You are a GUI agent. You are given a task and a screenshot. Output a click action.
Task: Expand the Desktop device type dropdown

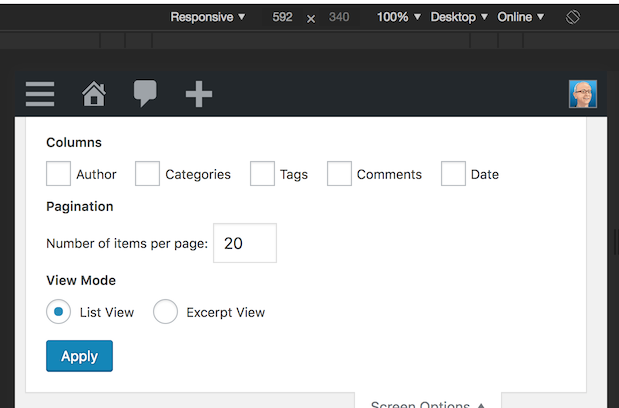(x=459, y=17)
